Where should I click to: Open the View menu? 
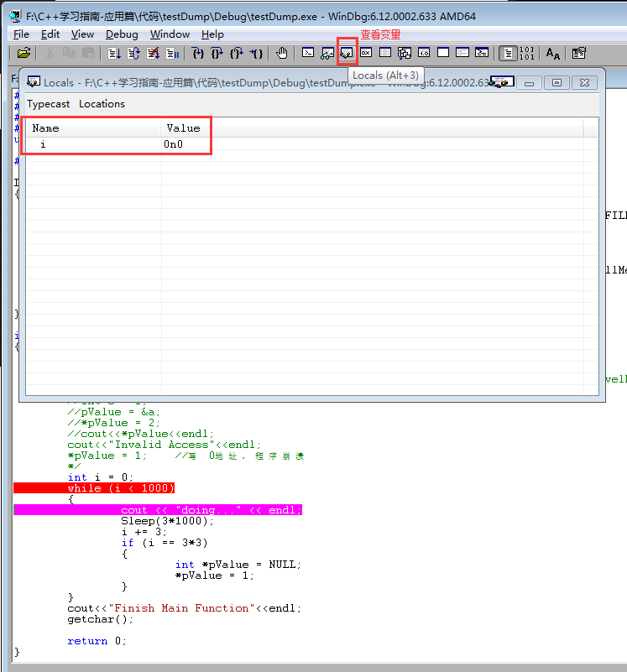point(82,34)
